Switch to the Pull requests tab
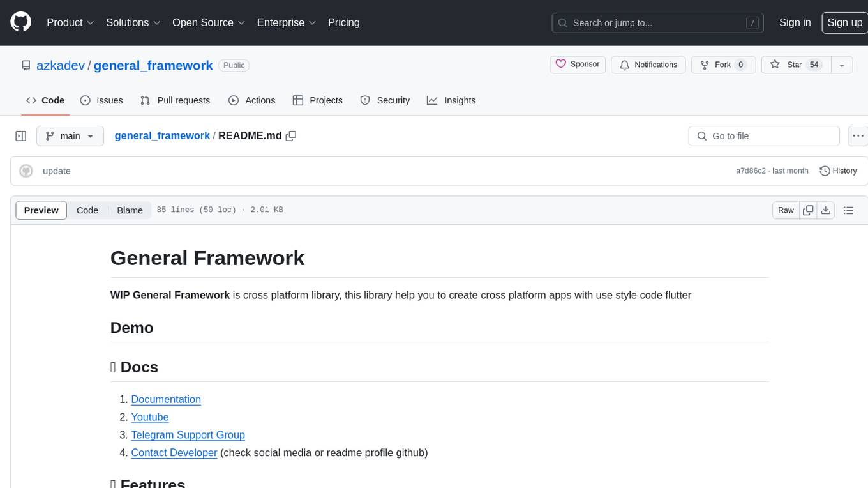 coord(175,100)
